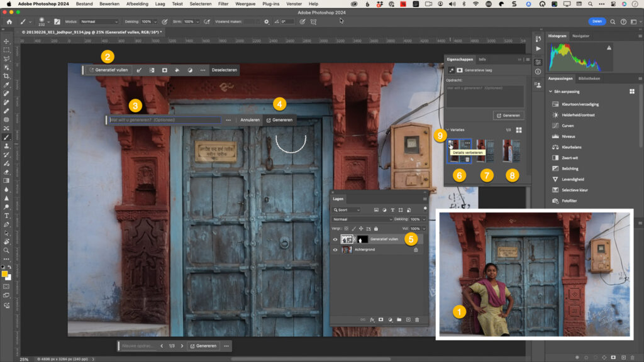Select the Type tool
Screen dimensions: 644x362
coord(6,216)
